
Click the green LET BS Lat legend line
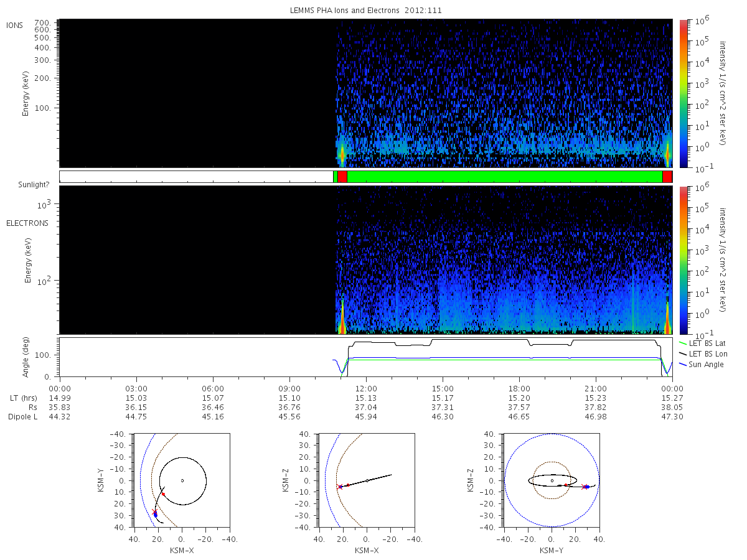tap(682, 343)
